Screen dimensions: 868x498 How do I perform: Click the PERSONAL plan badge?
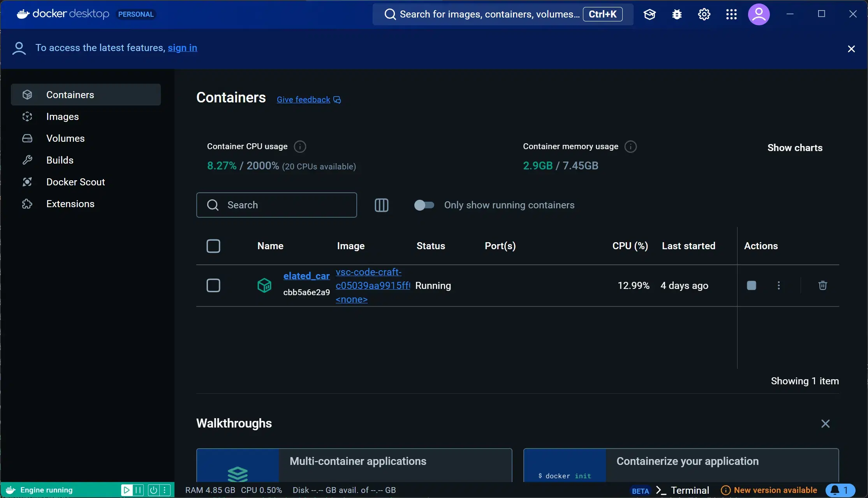(x=136, y=14)
